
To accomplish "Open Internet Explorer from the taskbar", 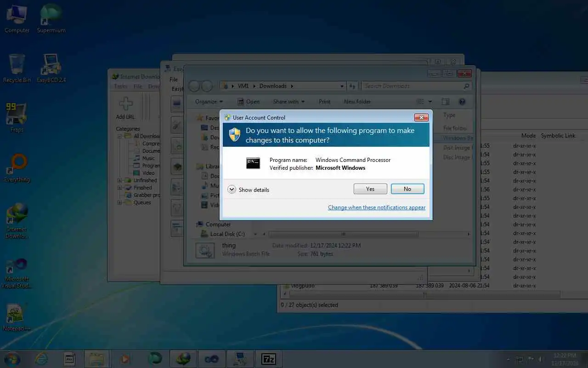I will point(42,359).
